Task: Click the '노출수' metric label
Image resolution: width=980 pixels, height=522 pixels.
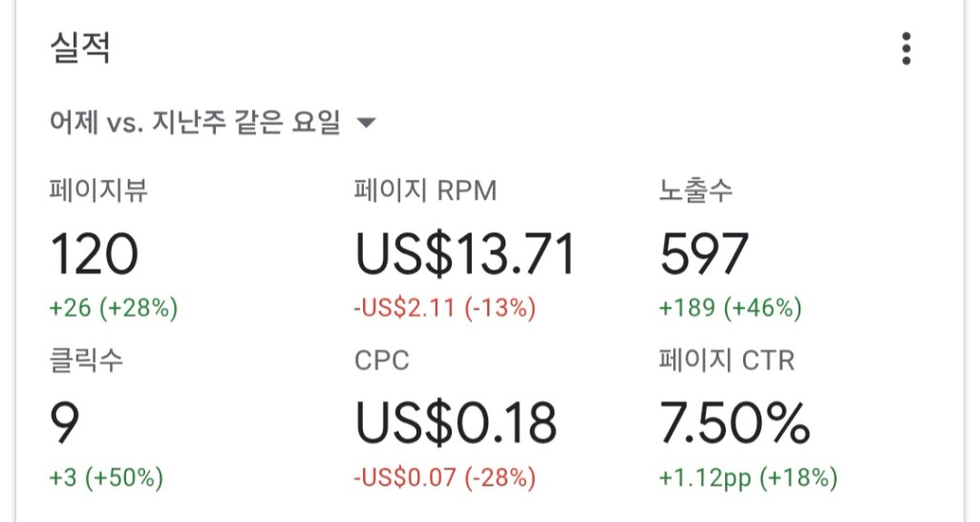Action: click(x=695, y=191)
